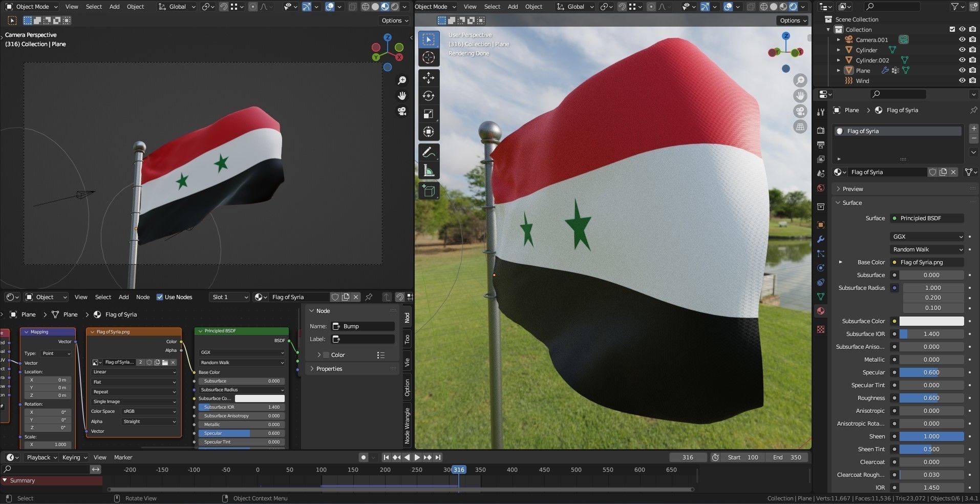Open the GGX distribution dropdown in properties
Image resolution: width=980 pixels, height=504 pixels.
[927, 237]
